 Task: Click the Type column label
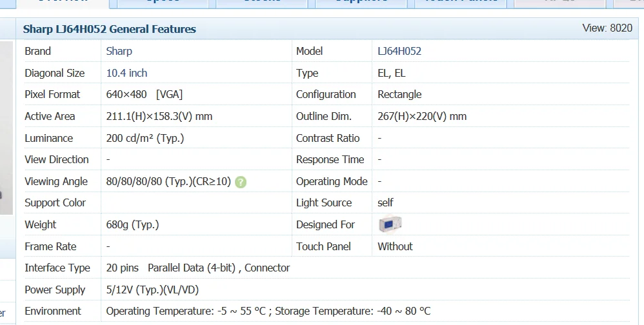coord(307,73)
